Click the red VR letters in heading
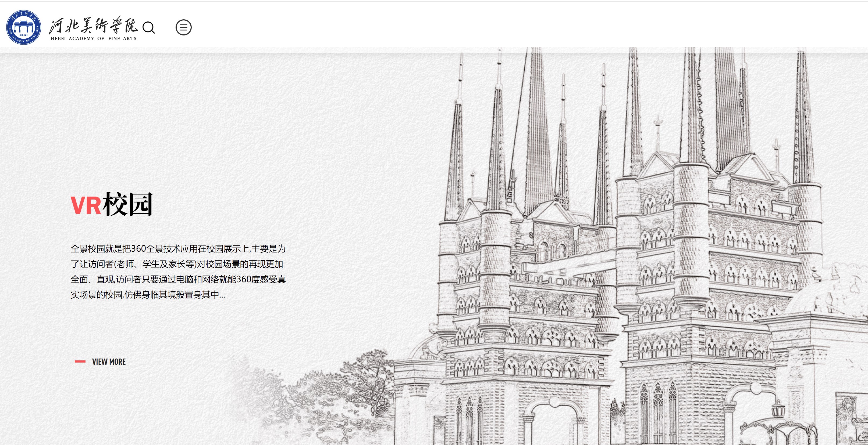The image size is (868, 445). [x=86, y=205]
